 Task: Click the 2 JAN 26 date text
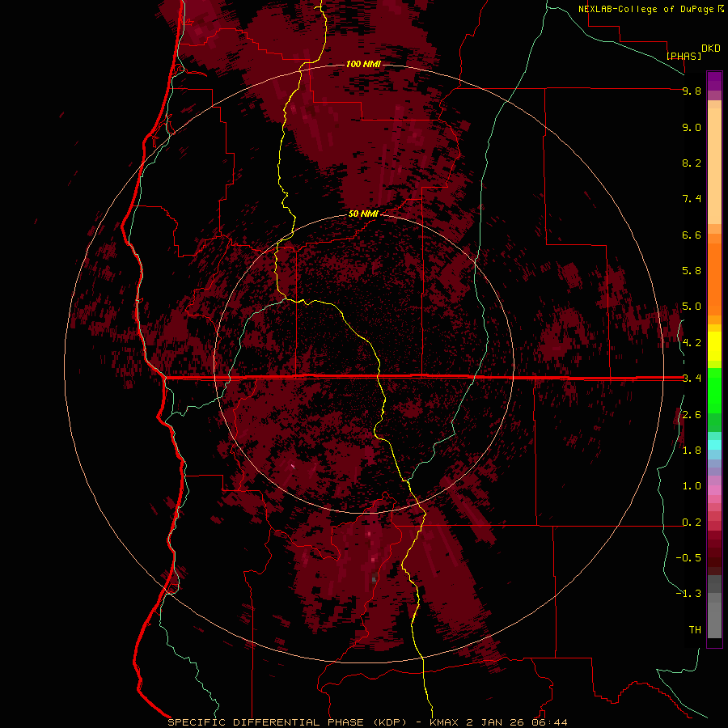[497, 722]
